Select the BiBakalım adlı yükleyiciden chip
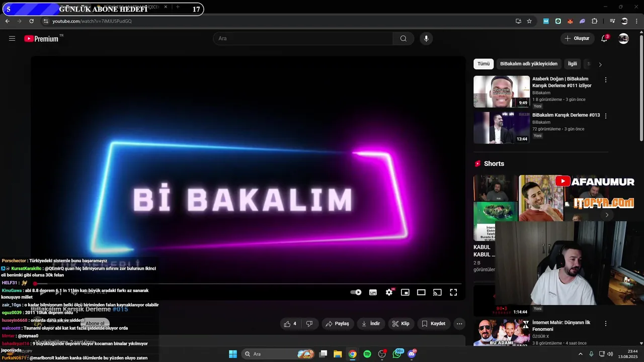This screenshot has width=644, height=362. [x=529, y=64]
